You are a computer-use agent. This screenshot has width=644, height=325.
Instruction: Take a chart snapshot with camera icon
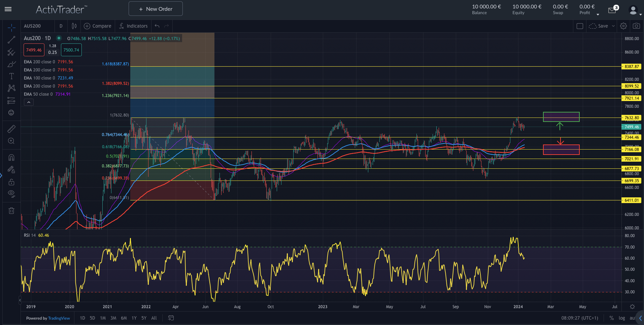tap(636, 26)
